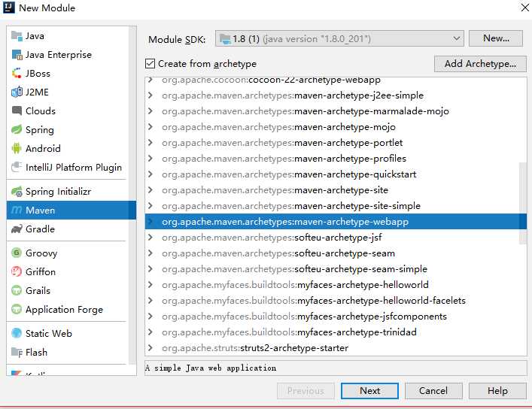Click the archetype list vertical scrollbar
Image resolution: width=532 pixels, height=409 pixels.
(523, 203)
